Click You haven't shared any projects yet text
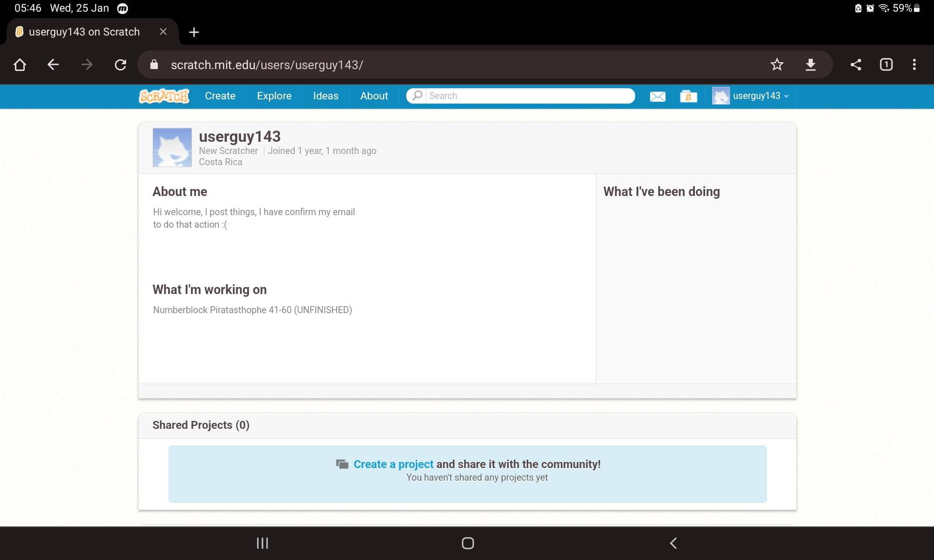The width and height of the screenshot is (934, 560). click(x=477, y=477)
